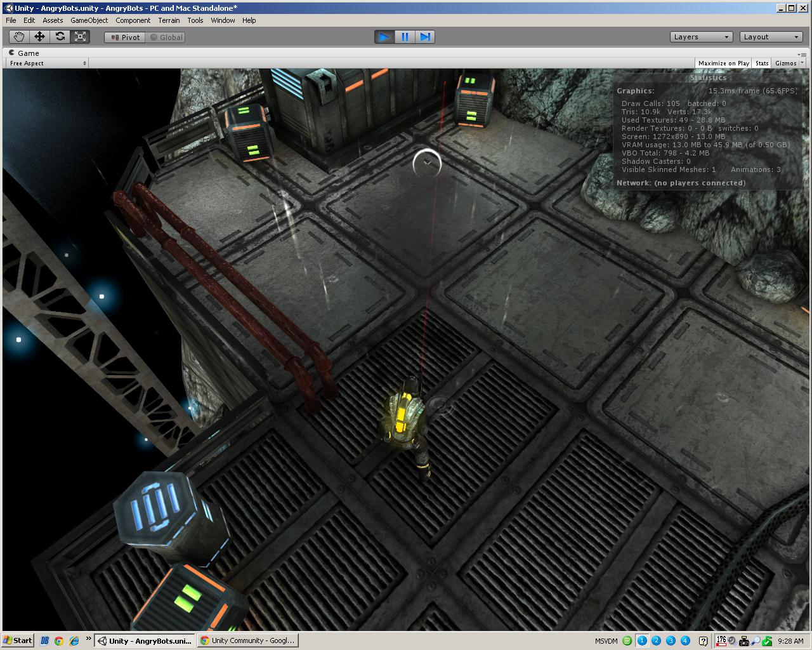Open the Free Aspect ratio dropdown
This screenshot has height=650, width=812.
48,63
